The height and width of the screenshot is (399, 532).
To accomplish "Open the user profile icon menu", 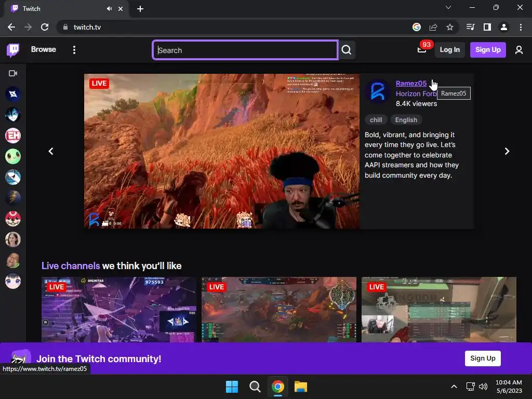I will click(x=518, y=50).
